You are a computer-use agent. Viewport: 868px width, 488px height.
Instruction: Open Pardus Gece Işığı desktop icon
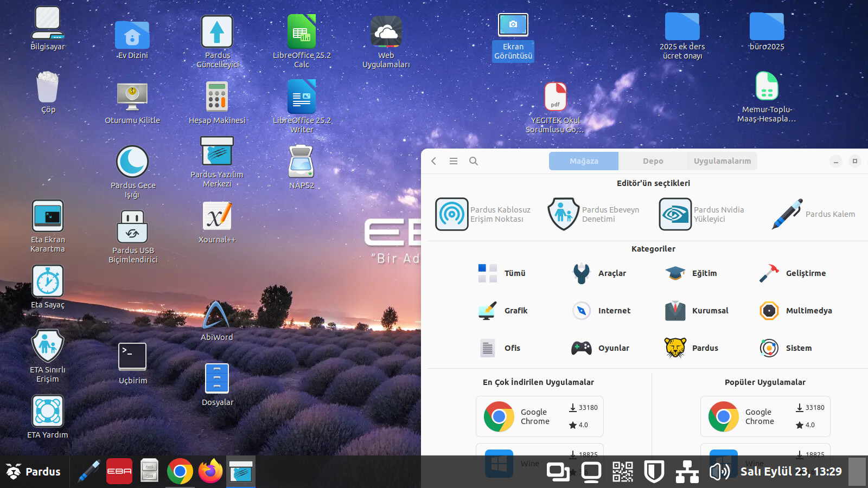132,163
